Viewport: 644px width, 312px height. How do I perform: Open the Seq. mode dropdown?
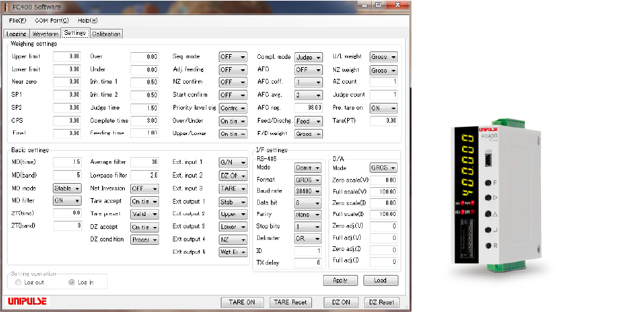[233, 57]
